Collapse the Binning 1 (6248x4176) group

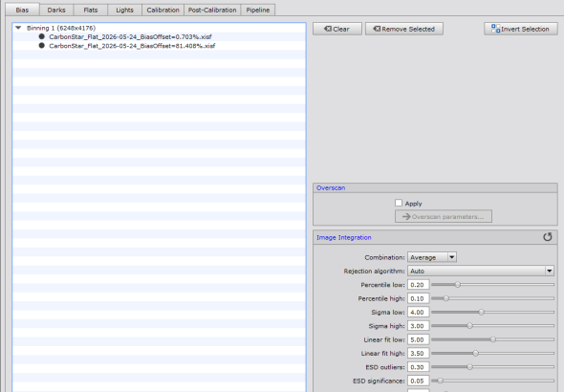pyautogui.click(x=18, y=28)
